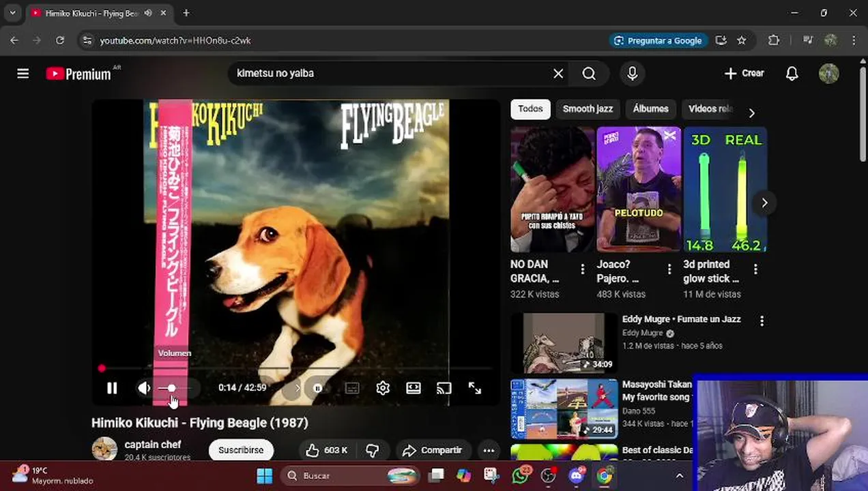Open the Eddy Mugre Fumate un Jazz title
Viewport: 868px width, 491px height.
[x=681, y=319]
